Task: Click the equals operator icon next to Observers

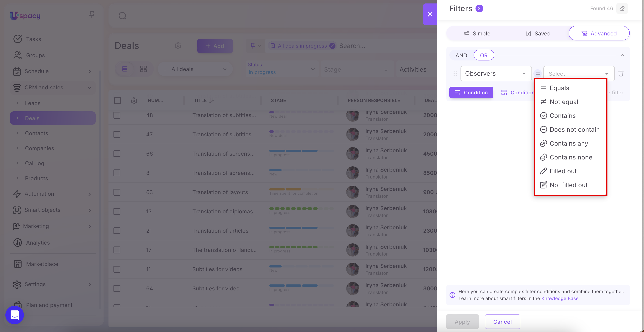Action: pos(537,74)
